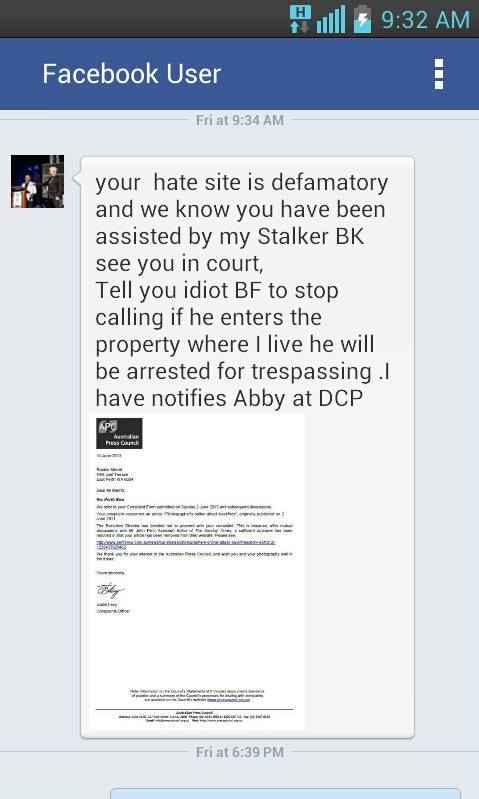Tap the "Tell you idiot BF to stop" line

pos(217,290)
